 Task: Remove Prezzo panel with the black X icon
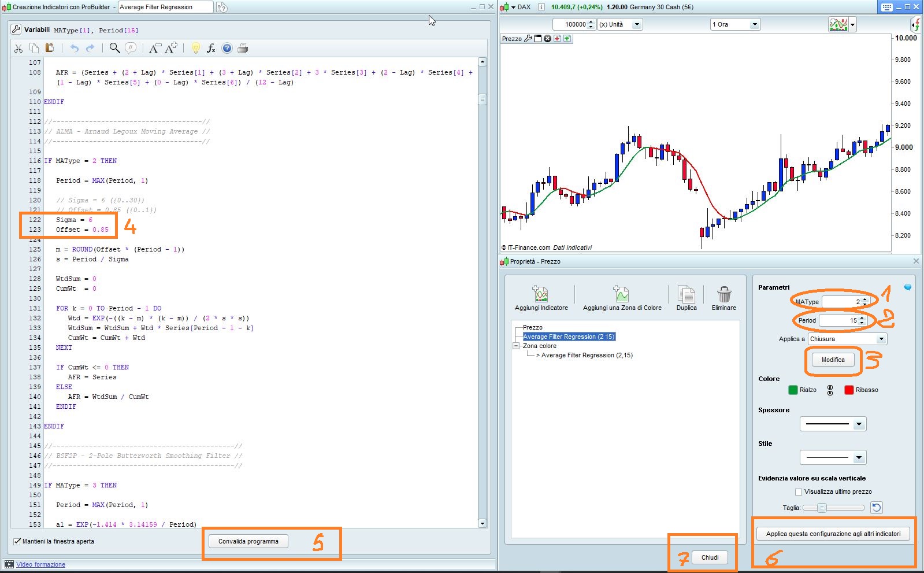click(547, 39)
